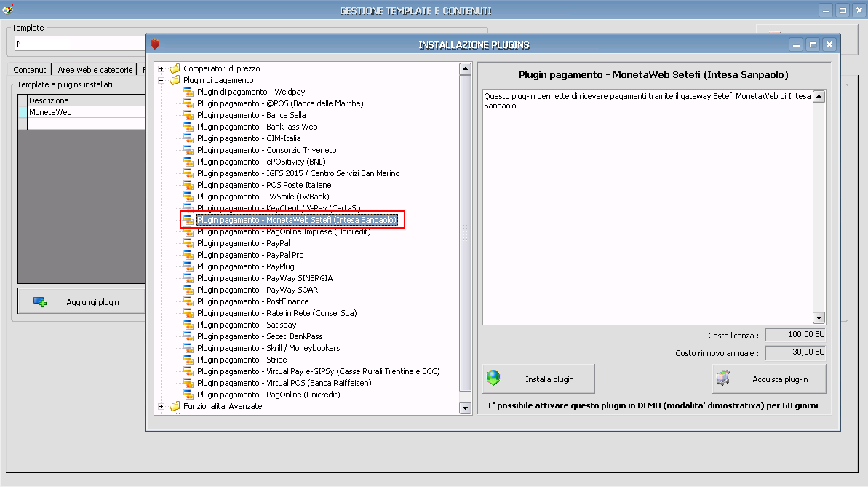The image size is (868, 487).
Task: Click the PostFinance plugin icon
Action: [x=188, y=301]
